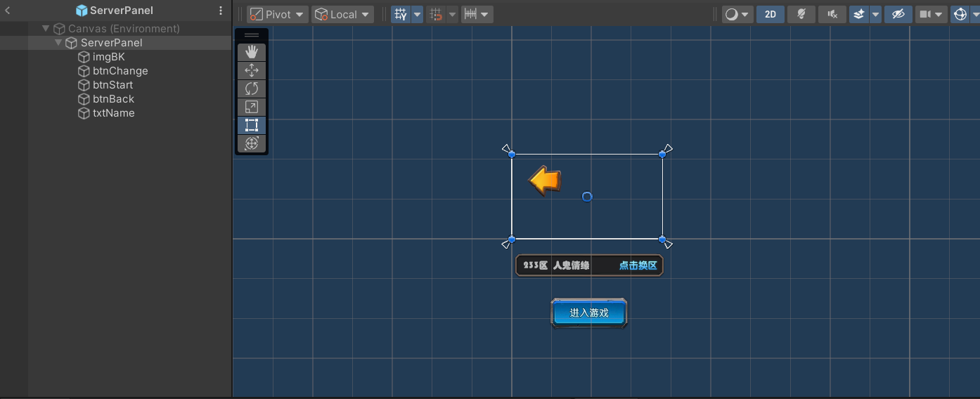Open the ruler increment snapping dropdown
The image size is (980, 399).
[x=477, y=14]
